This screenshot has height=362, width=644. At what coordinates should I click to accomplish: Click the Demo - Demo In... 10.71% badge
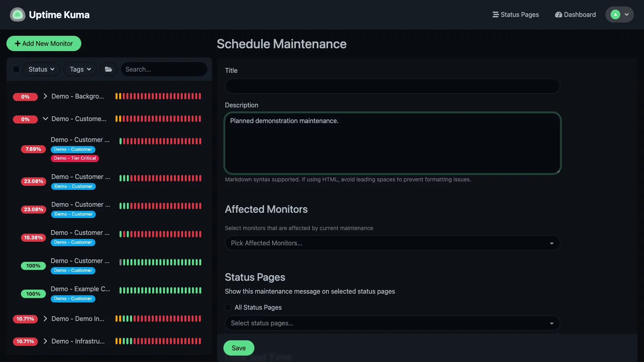[25, 319]
